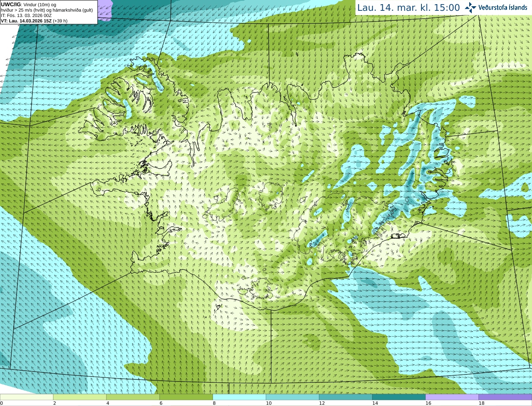Click the scale label '10'

tap(268, 403)
